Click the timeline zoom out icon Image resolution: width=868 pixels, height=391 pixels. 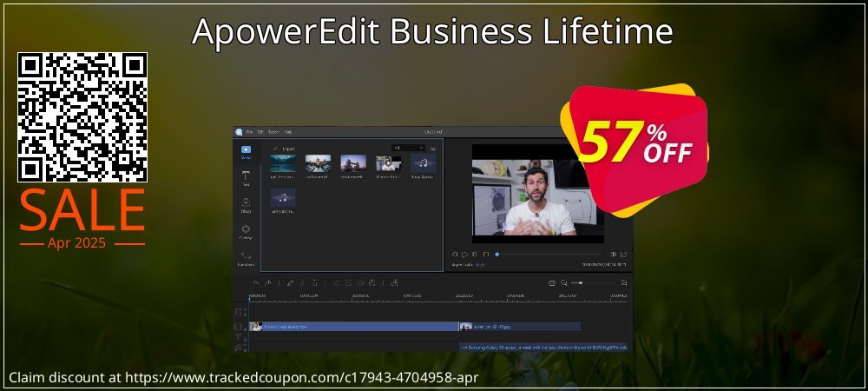pyautogui.click(x=564, y=283)
